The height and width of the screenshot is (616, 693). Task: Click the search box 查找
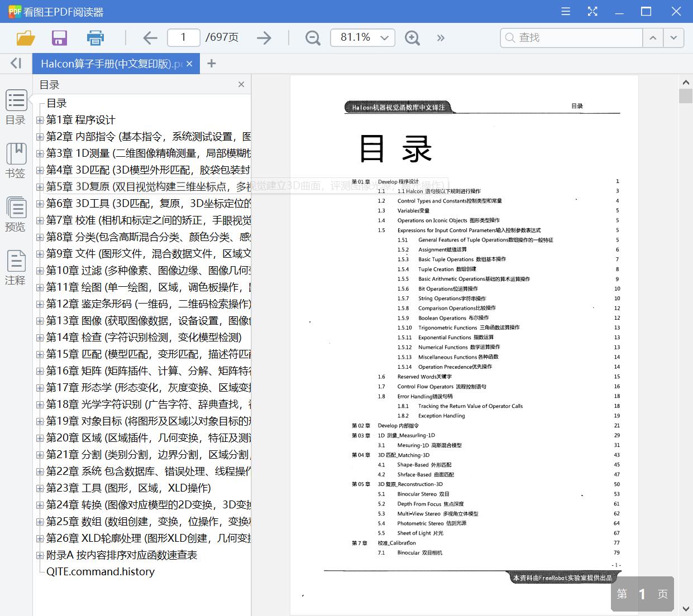[x=572, y=38]
